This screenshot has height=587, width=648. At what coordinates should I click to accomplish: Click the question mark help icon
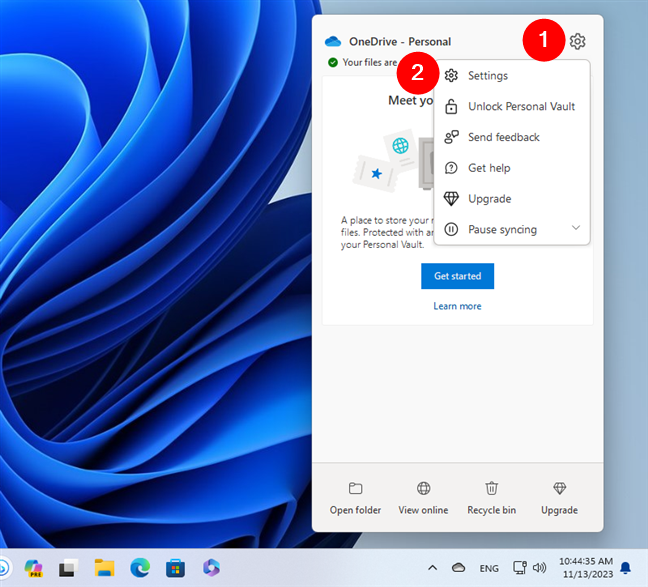point(451,168)
